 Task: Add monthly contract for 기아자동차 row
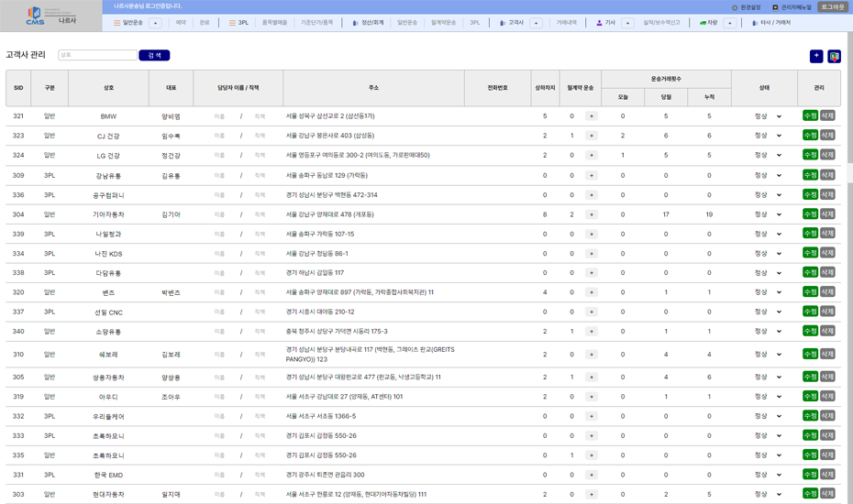(x=592, y=214)
